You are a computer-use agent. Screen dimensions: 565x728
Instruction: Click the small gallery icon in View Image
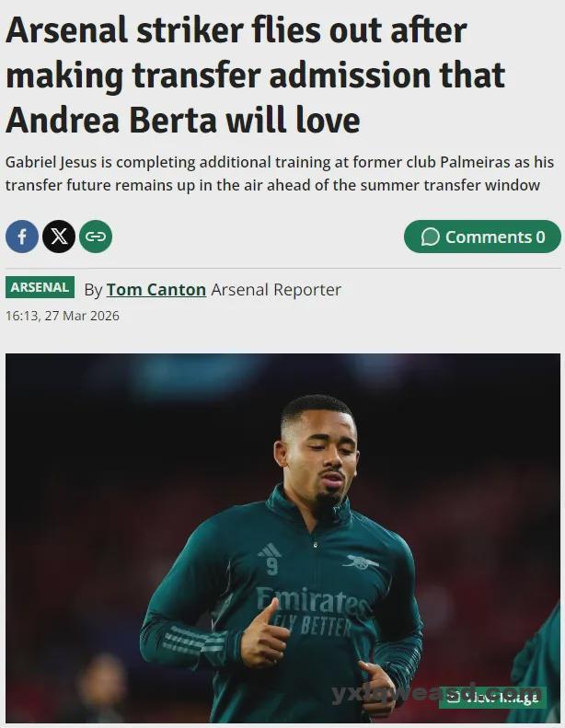455,698
